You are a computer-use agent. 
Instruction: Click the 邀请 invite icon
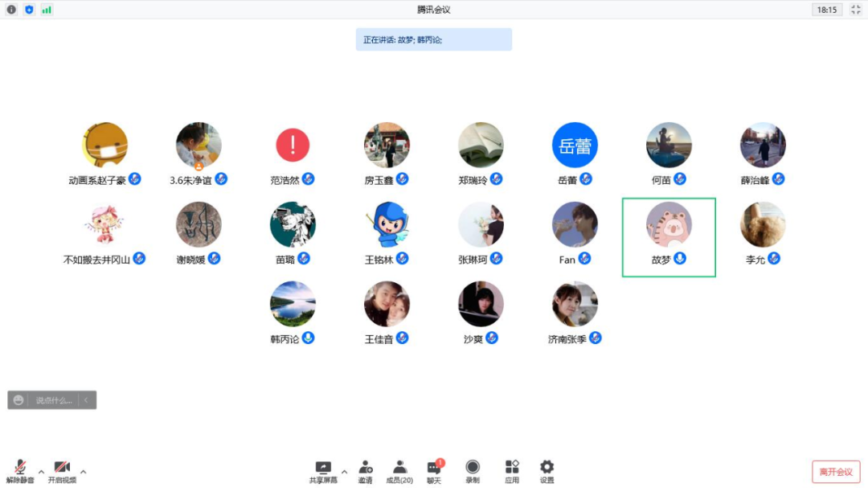coord(366,470)
